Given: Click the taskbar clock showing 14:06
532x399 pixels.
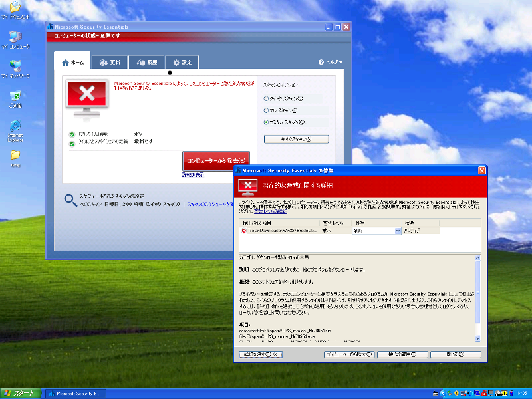Looking at the screenshot, I should pyautogui.click(x=521, y=394).
